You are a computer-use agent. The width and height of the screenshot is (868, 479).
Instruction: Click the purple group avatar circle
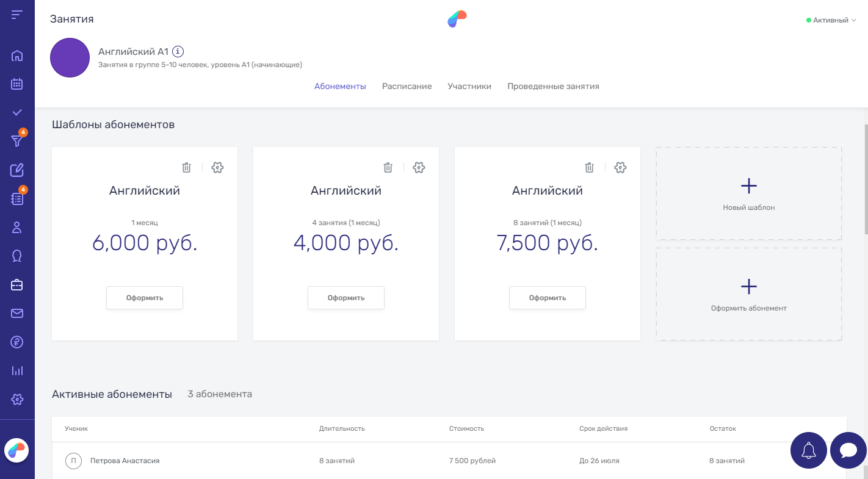70,58
